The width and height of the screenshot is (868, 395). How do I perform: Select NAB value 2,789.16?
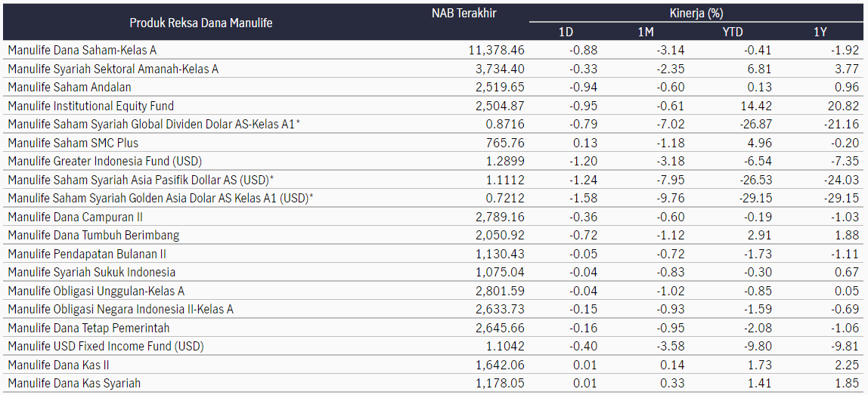(x=500, y=217)
